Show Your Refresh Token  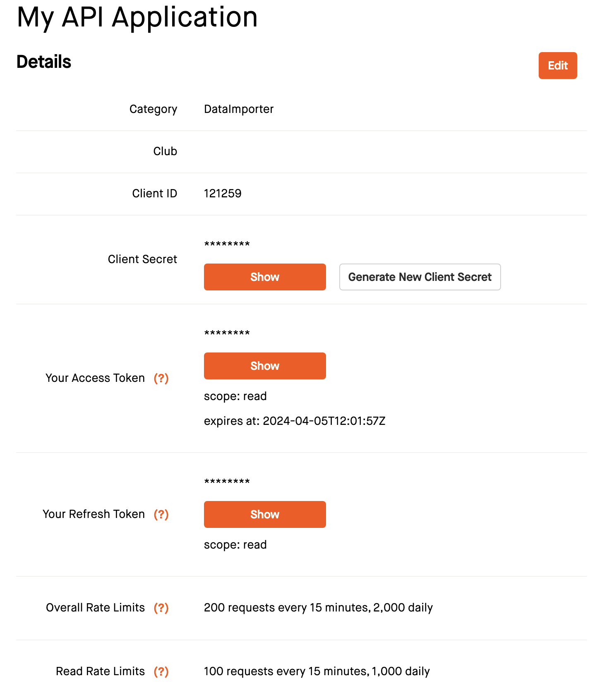pos(264,514)
